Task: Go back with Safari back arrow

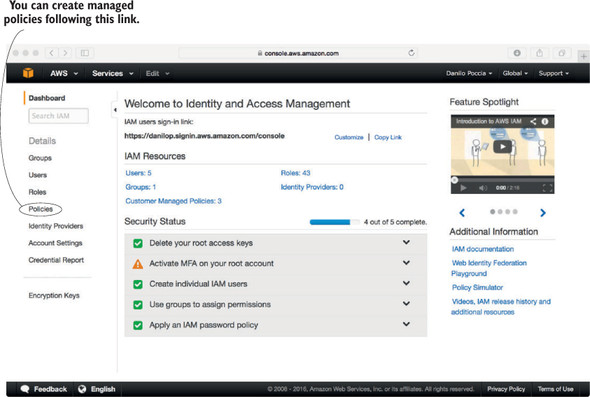Action: (52, 53)
